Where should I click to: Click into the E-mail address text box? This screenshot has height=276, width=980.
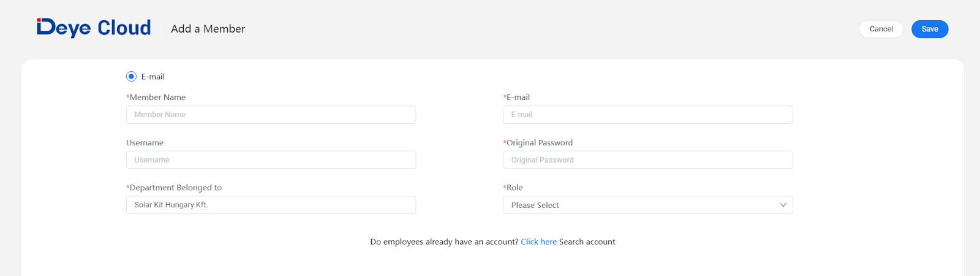[x=647, y=115]
